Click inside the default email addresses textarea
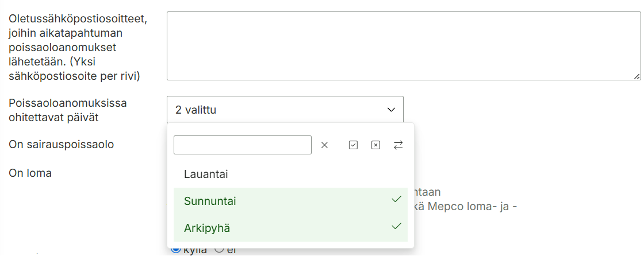 pos(404,46)
